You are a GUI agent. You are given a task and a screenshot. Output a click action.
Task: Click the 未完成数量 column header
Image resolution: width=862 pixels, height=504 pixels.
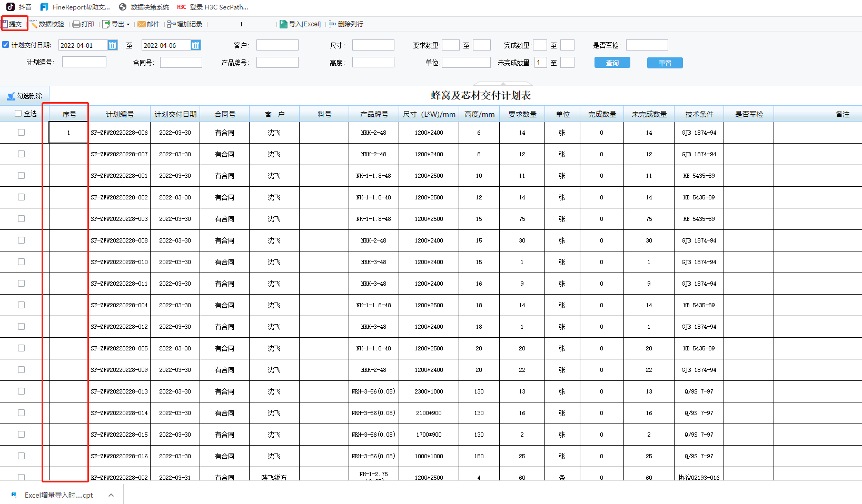pyautogui.click(x=649, y=114)
